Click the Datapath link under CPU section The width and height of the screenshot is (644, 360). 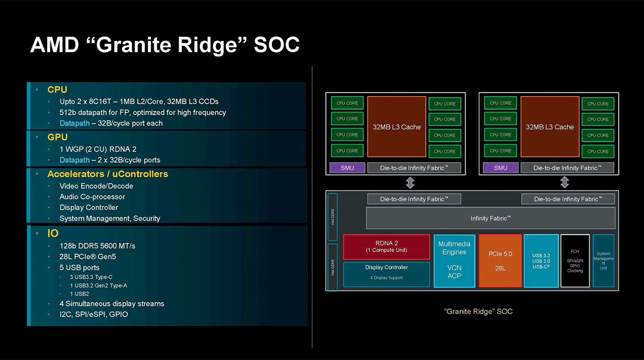click(75, 123)
